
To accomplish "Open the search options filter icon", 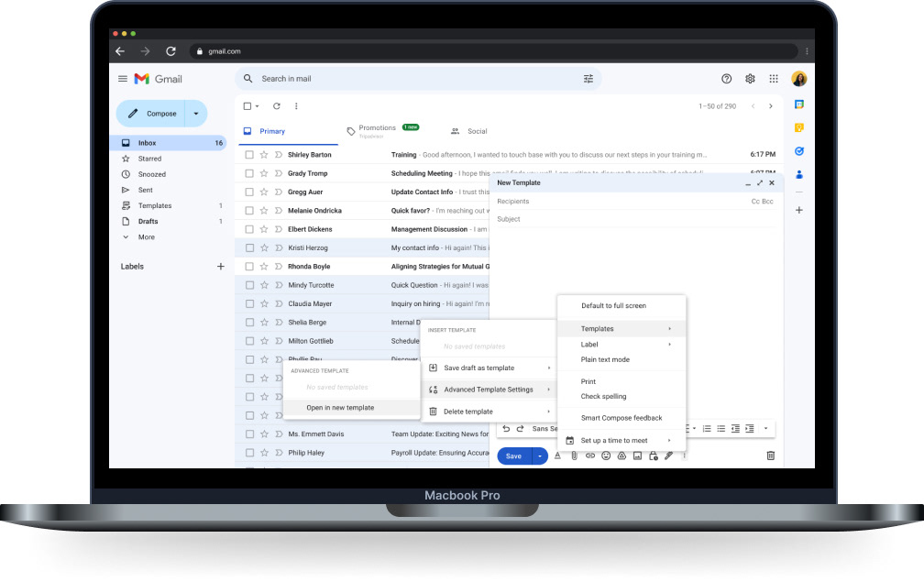I will [588, 78].
